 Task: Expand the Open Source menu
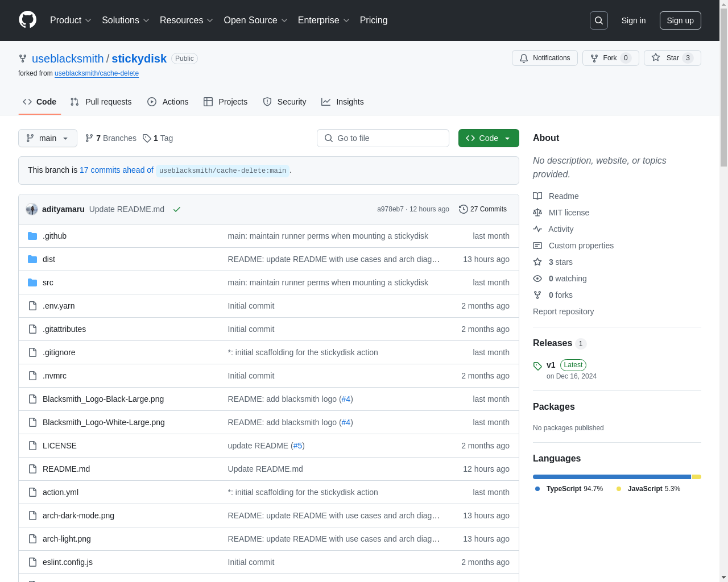tap(256, 20)
